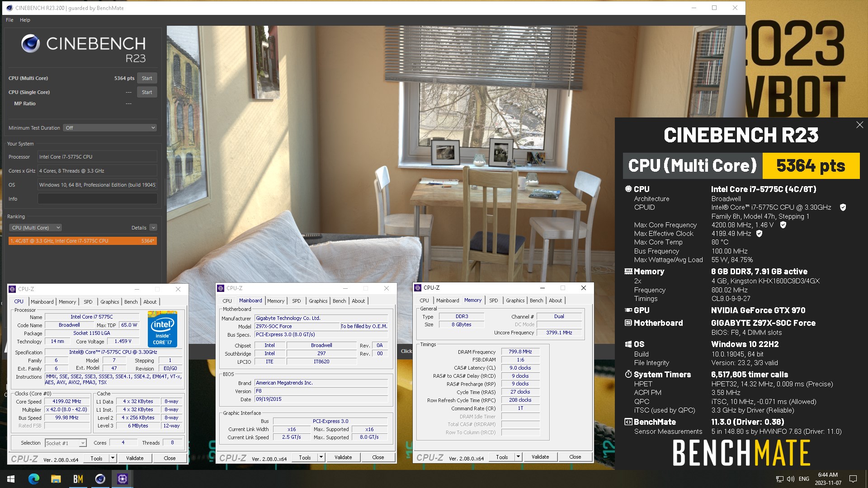
Task: Click Tools button in right CPU-Z window
Action: point(502,457)
